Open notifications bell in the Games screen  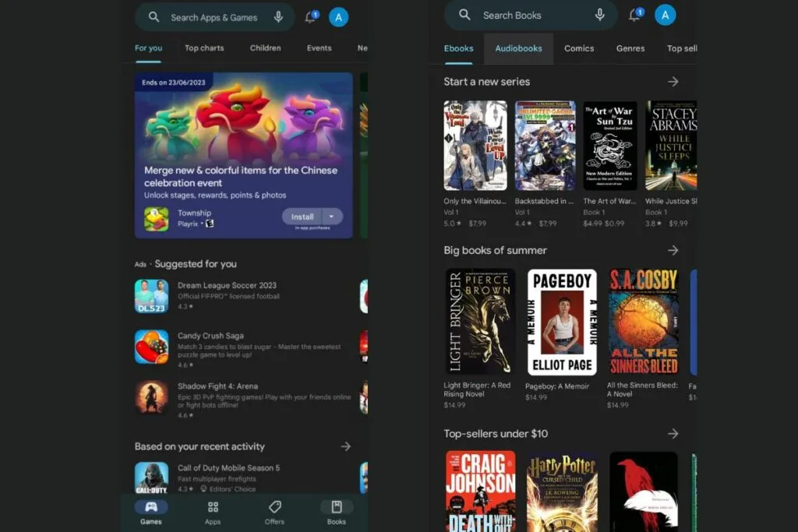311,17
